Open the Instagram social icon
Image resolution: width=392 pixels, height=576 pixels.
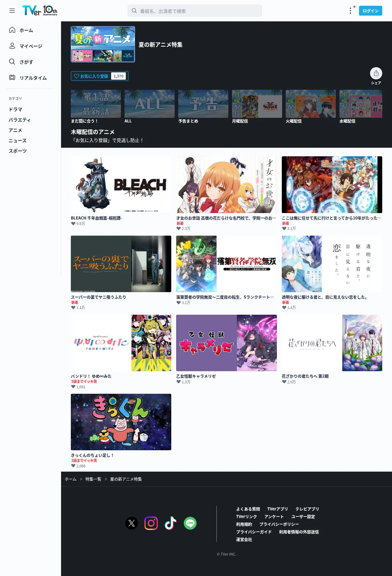click(151, 523)
